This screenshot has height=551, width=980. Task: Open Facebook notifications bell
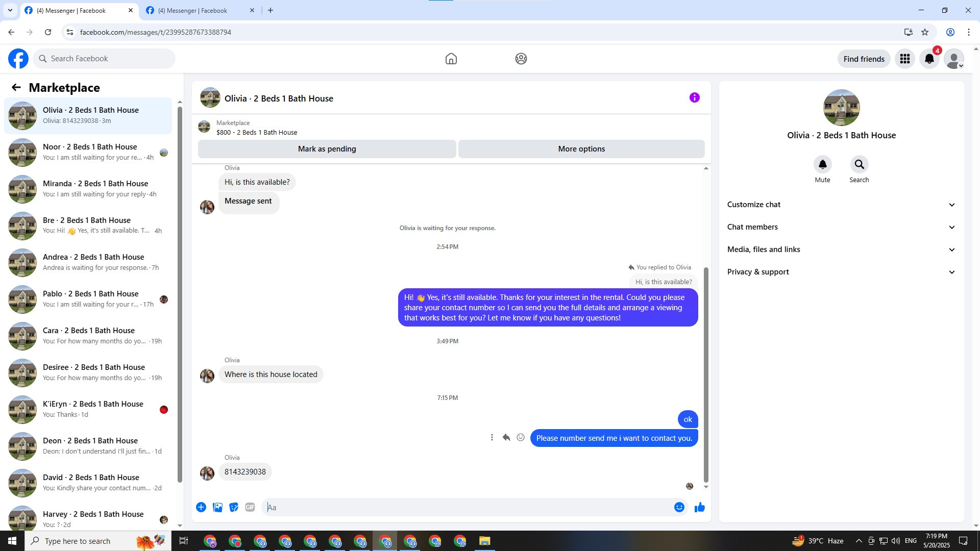[x=929, y=59]
